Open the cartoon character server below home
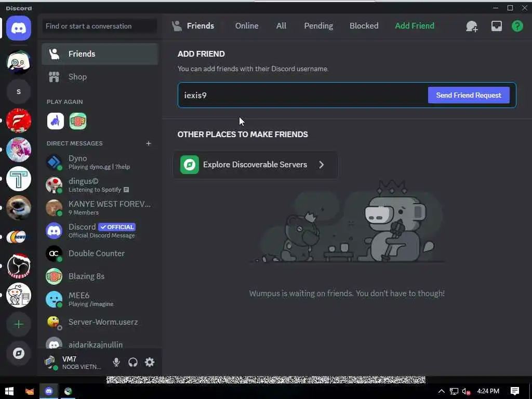532x399 pixels. click(x=19, y=62)
